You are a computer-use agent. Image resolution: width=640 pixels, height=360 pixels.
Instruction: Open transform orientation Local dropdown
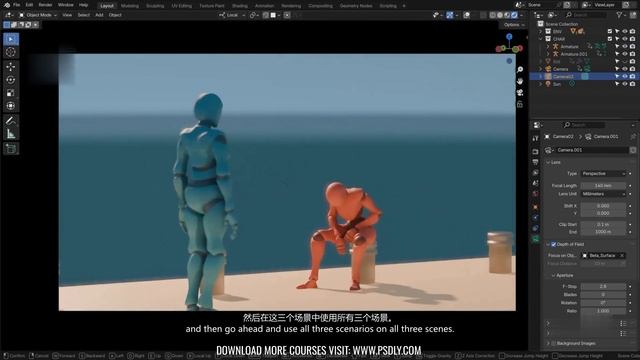tap(232, 15)
